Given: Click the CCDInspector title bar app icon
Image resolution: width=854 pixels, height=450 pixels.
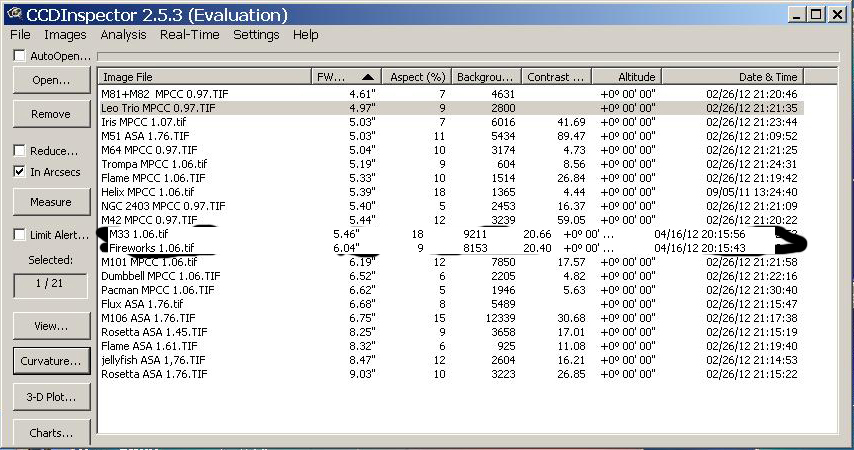Looking at the screenshot, I should [x=14, y=14].
